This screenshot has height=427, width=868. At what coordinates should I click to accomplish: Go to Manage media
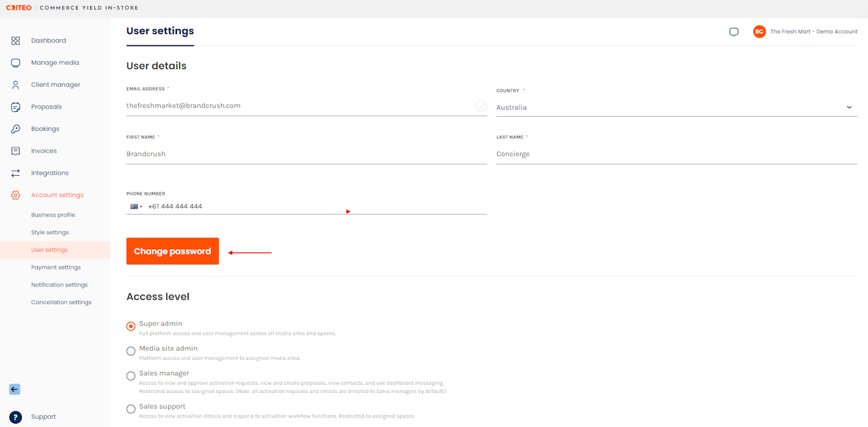coord(55,62)
